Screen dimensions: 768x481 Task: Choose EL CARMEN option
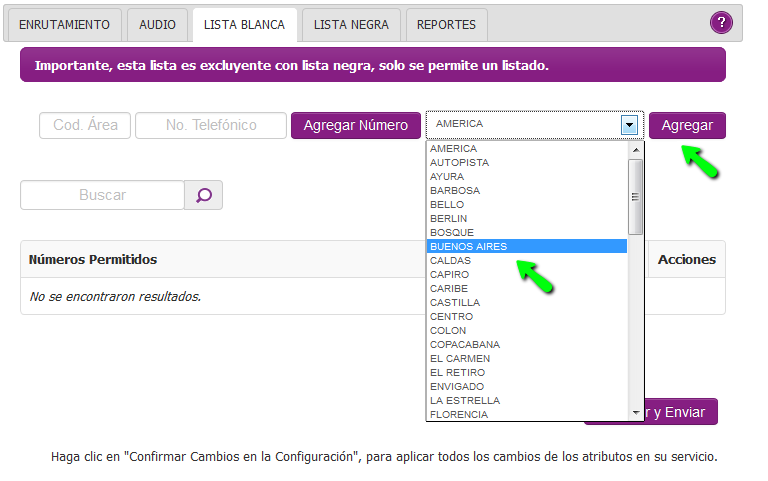click(527, 359)
